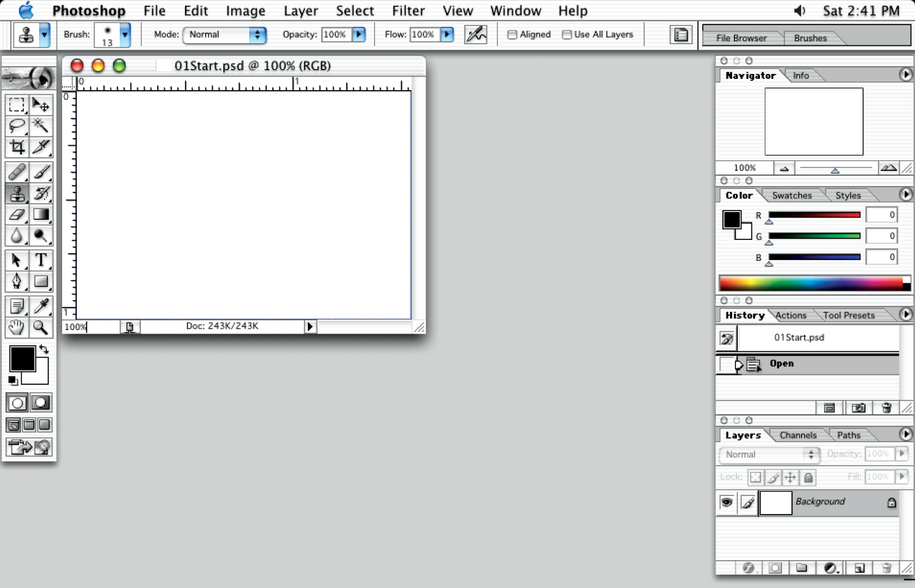
Task: Pick a color from the color ramp
Action: tap(814, 283)
